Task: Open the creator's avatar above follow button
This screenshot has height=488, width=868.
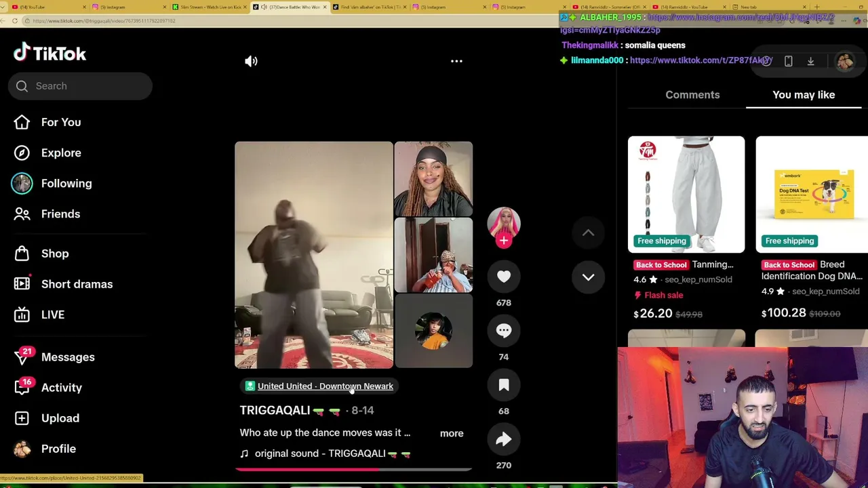Action: pos(503,222)
